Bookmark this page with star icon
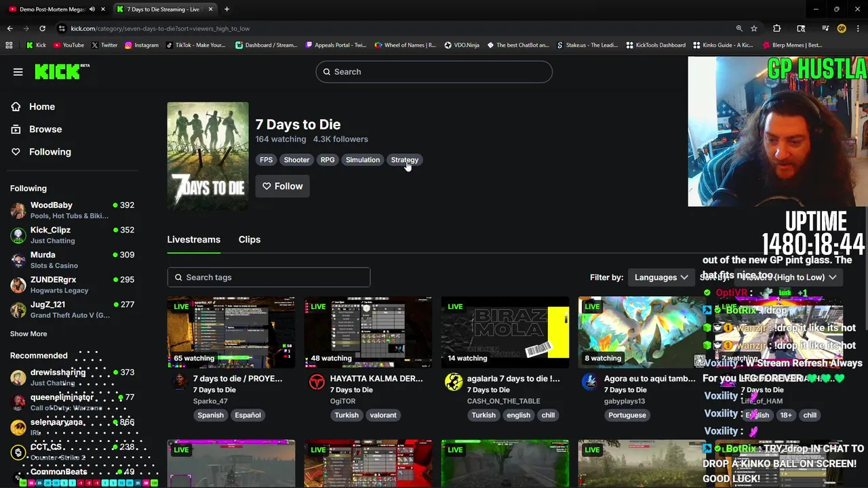 (x=754, y=28)
